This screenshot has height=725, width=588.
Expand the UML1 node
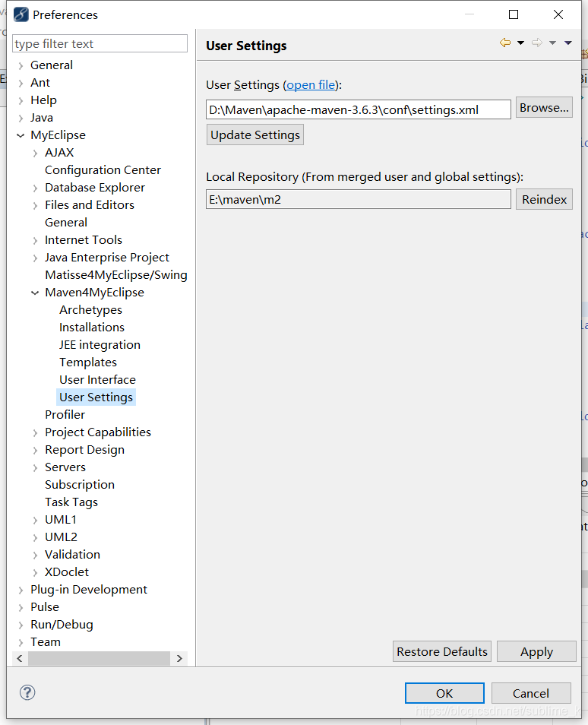tap(35, 520)
